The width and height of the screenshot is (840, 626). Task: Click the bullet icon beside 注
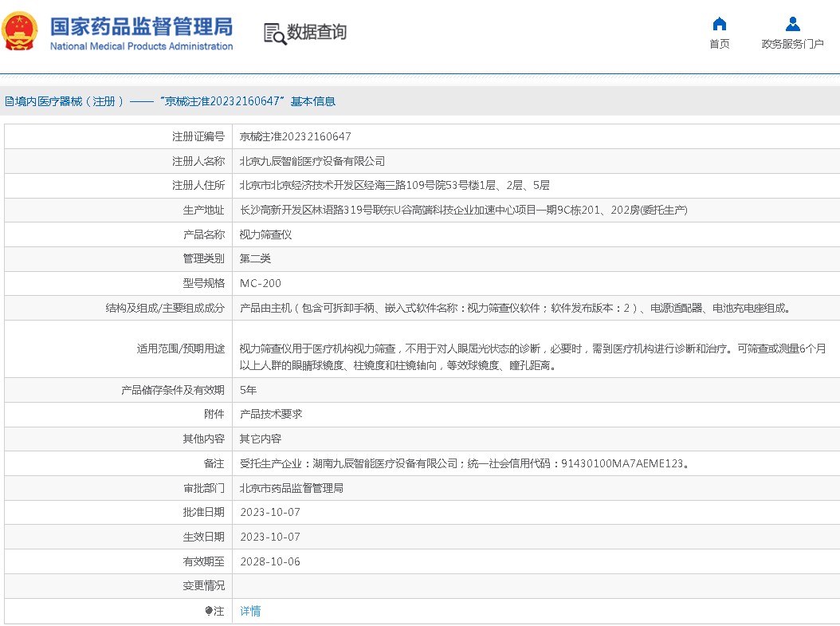click(208, 611)
